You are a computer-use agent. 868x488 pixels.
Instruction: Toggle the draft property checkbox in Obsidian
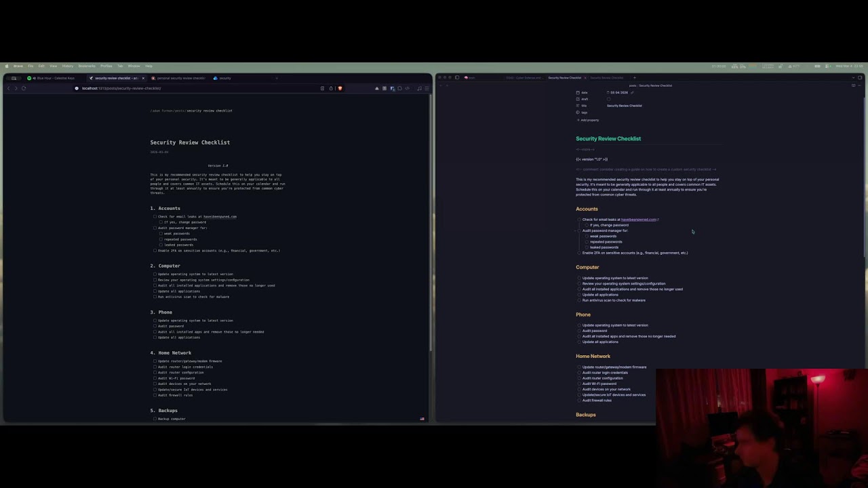pos(608,99)
